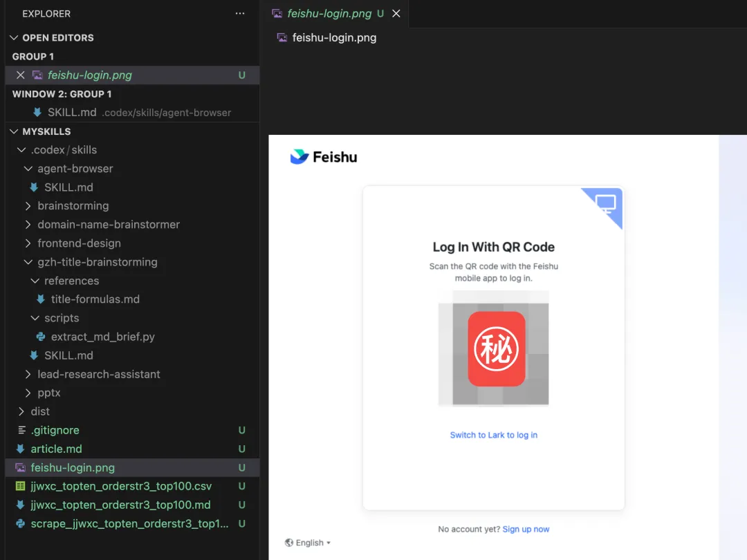Click the globe icon beside English
Image resolution: width=747 pixels, height=560 pixels.
[x=289, y=543]
